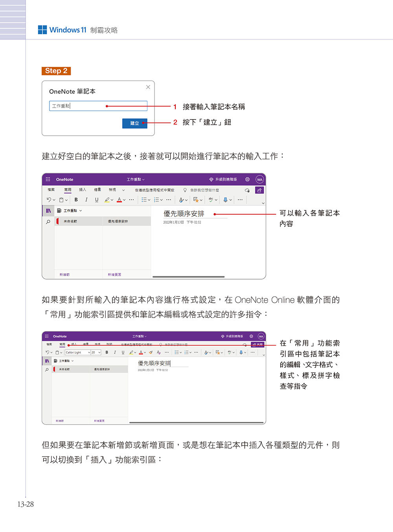Apply the yellow highlight color in the first OneNote screenshot
The width and height of the screenshot is (393, 532).
tap(107, 200)
